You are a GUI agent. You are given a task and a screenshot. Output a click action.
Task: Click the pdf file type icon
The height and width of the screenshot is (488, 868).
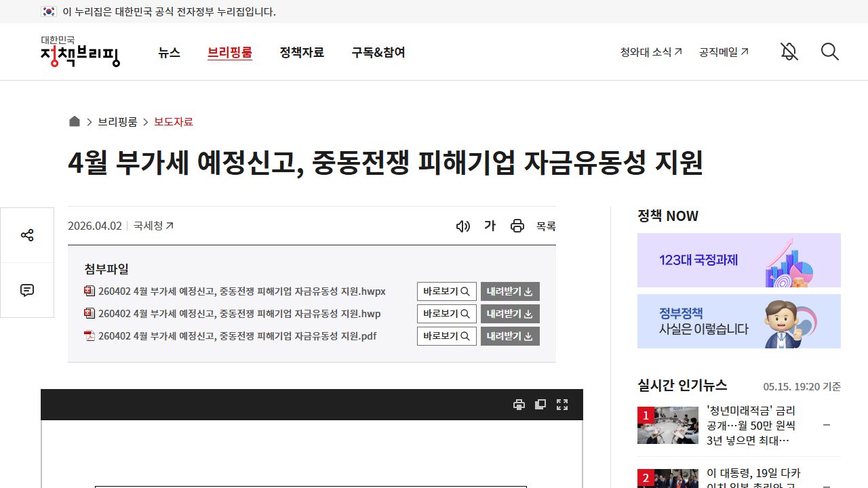pyautogui.click(x=90, y=335)
